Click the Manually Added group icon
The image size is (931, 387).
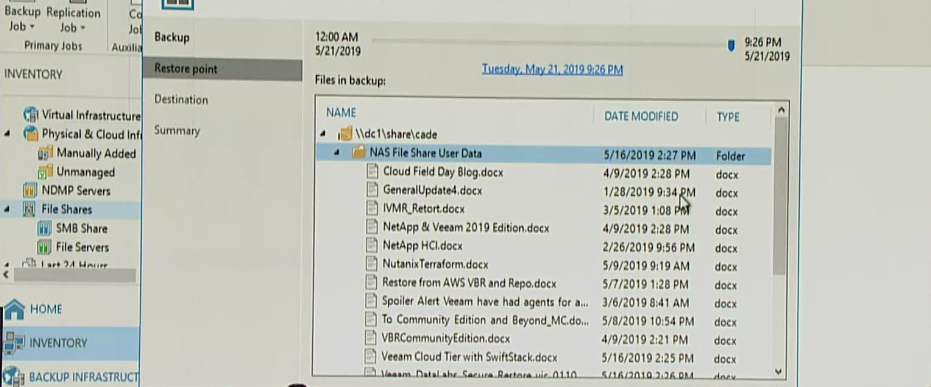click(x=45, y=154)
